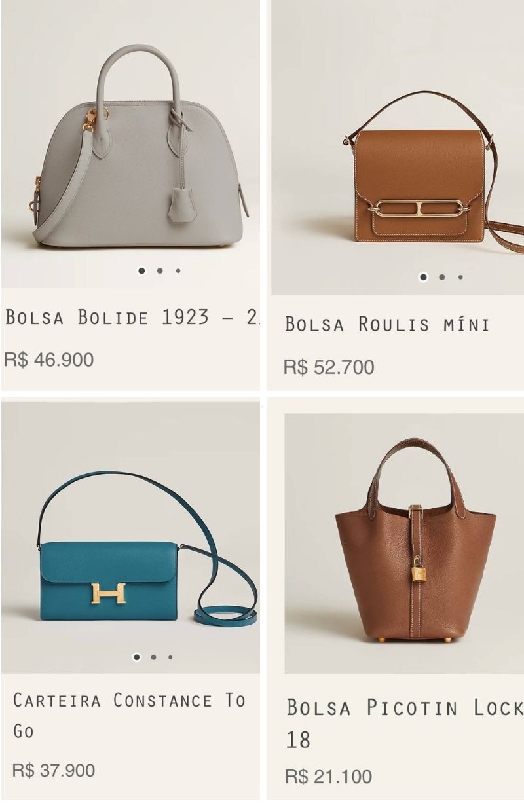Select second carousel dot under Bolide bag
The height and width of the screenshot is (812, 524).
[160, 270]
